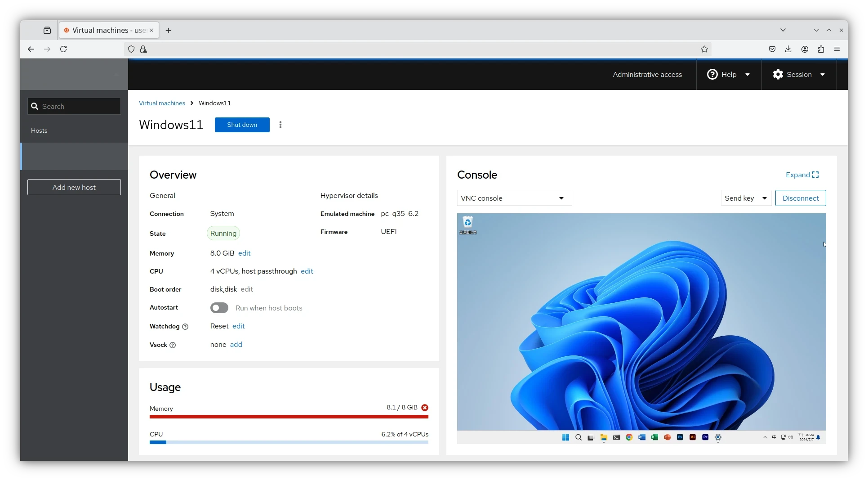Click the CPU usage progress bar

pos(289,442)
